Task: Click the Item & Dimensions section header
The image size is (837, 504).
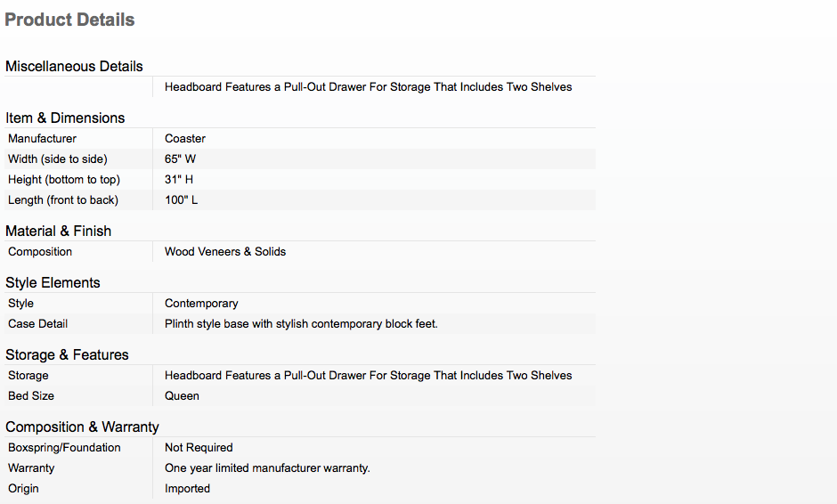Action: coord(65,118)
